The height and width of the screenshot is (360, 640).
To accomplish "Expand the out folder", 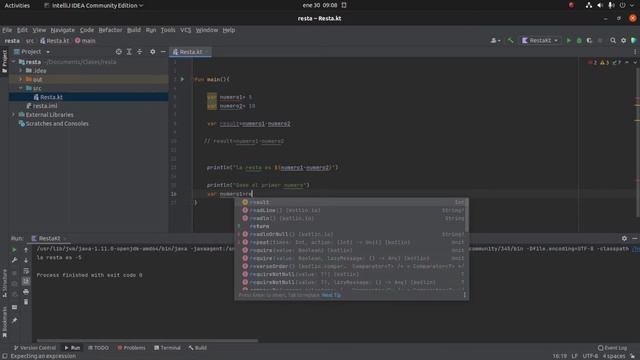I will click(20, 79).
